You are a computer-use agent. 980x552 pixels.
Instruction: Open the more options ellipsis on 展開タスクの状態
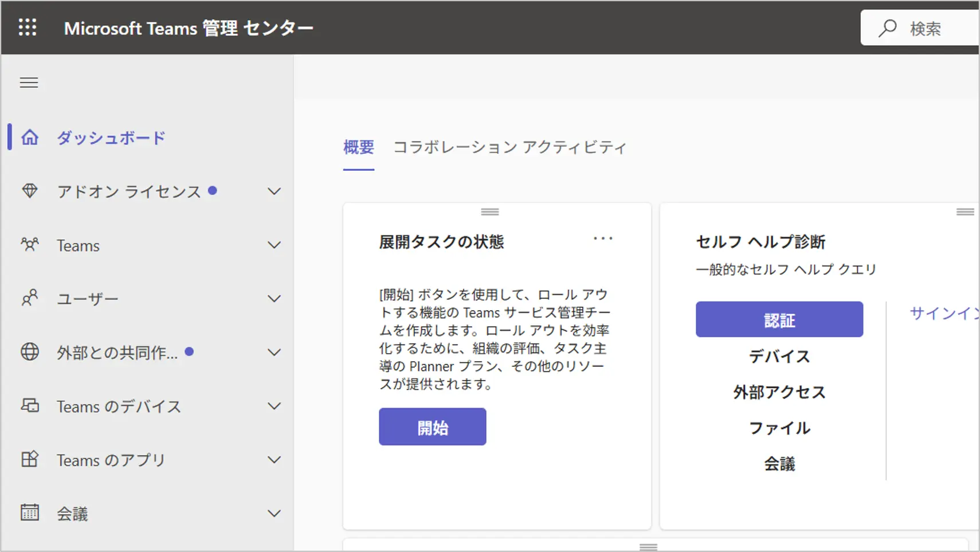coord(603,238)
